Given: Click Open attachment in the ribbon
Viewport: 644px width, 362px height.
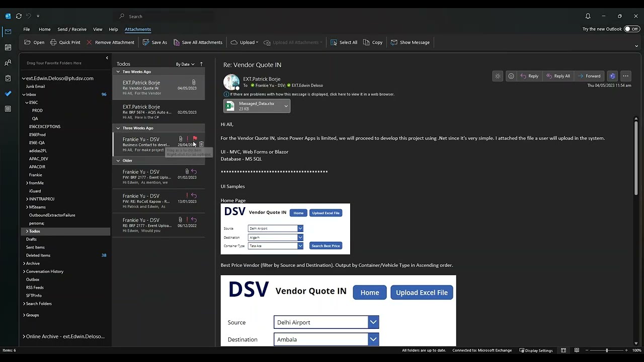Looking at the screenshot, I should click(x=34, y=42).
